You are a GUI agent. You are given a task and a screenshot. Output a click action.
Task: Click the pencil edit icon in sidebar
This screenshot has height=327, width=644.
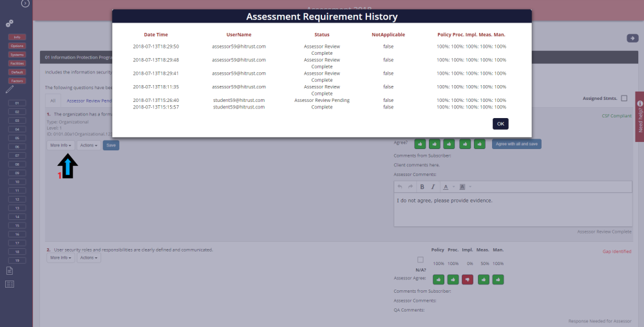tap(10, 89)
